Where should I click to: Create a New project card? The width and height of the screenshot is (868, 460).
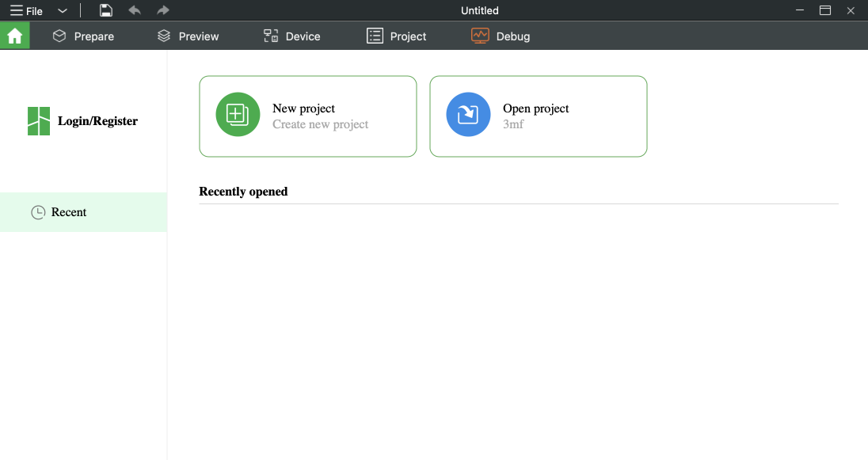point(308,116)
